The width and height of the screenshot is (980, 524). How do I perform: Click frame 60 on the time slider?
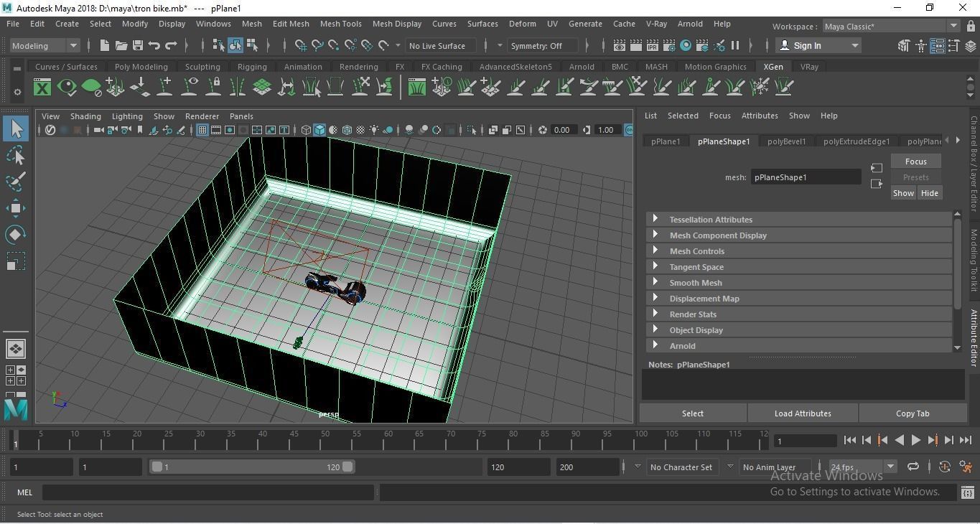[388, 440]
